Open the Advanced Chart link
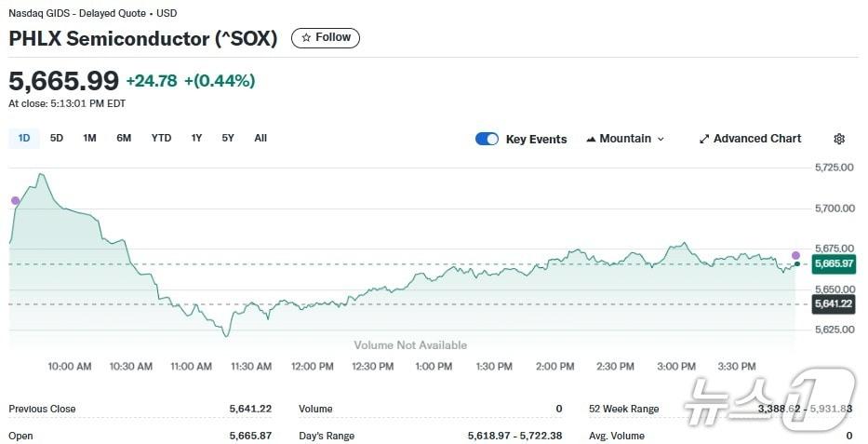Screen dimensions: 868x444 pyautogui.click(x=756, y=139)
